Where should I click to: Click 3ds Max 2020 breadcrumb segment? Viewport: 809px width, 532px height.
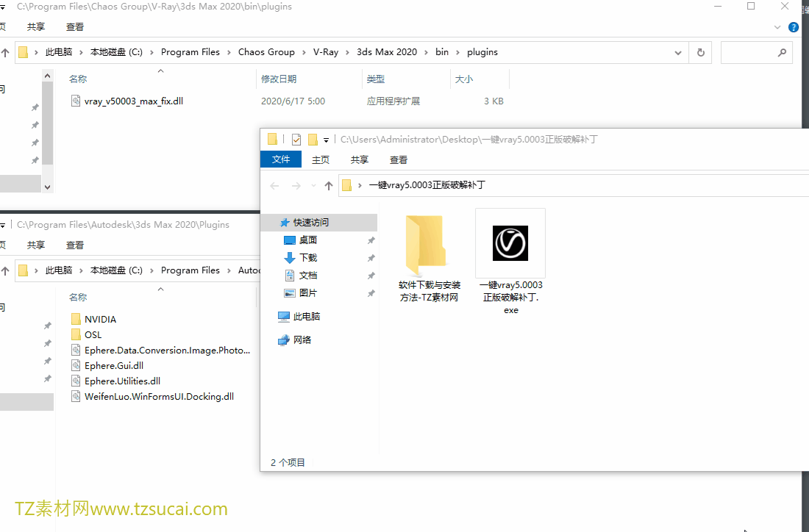(387, 52)
